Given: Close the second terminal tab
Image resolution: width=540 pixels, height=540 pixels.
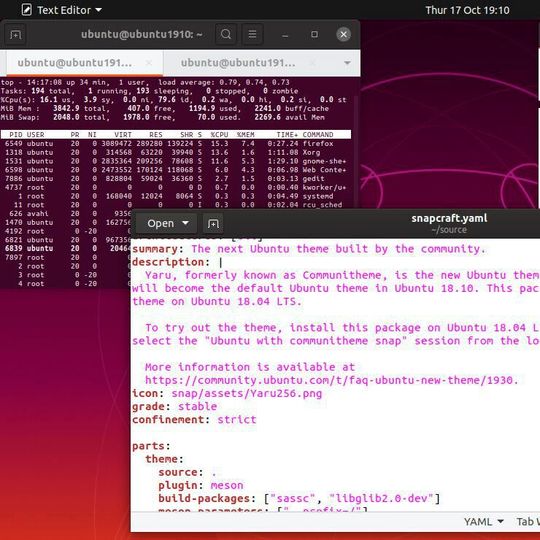Looking at the screenshot, I should [312, 63].
